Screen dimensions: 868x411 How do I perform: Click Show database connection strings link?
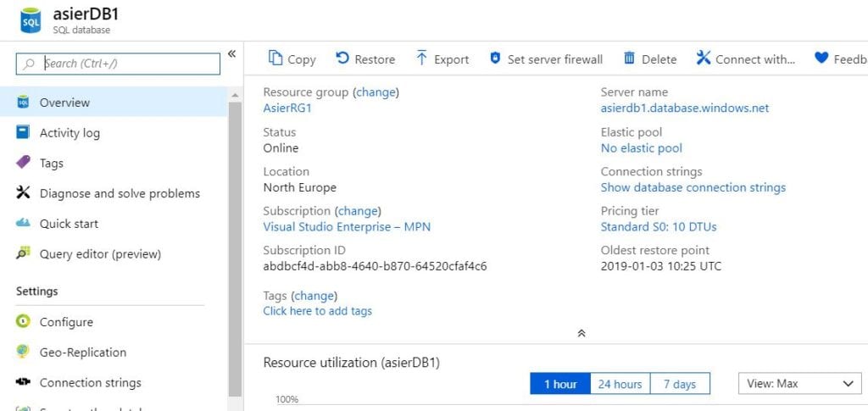[x=693, y=187]
